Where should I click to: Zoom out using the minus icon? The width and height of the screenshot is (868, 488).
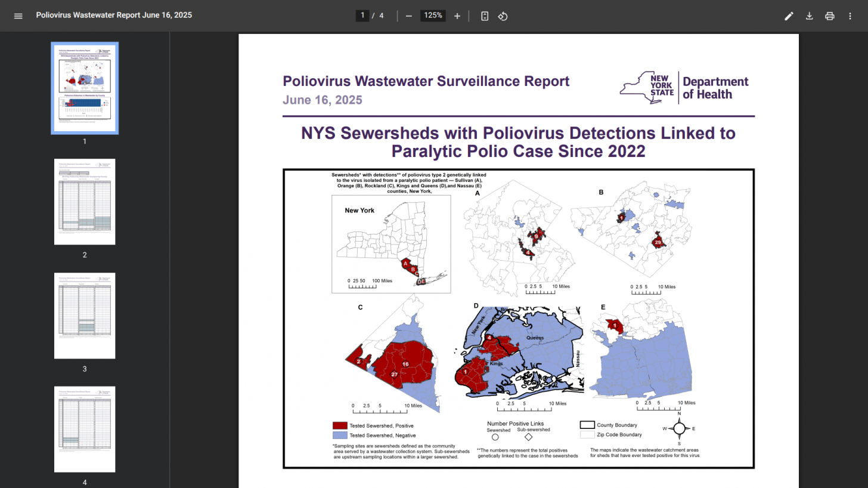(409, 16)
